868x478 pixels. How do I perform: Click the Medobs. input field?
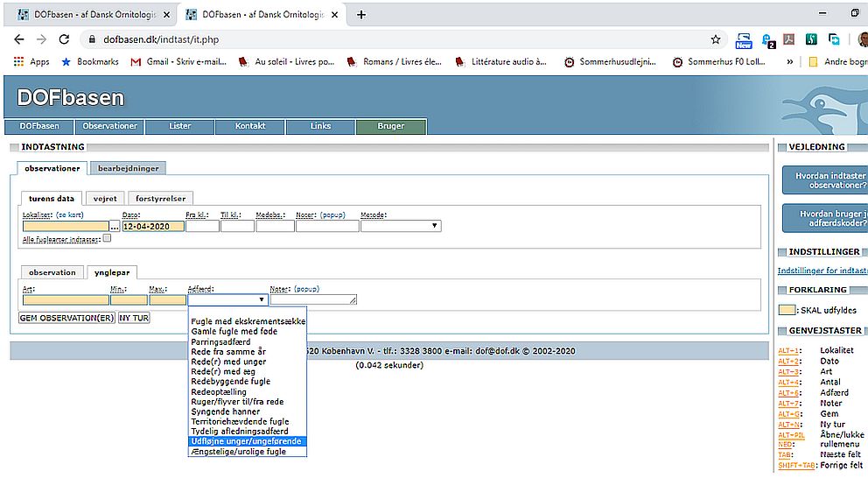pos(275,226)
